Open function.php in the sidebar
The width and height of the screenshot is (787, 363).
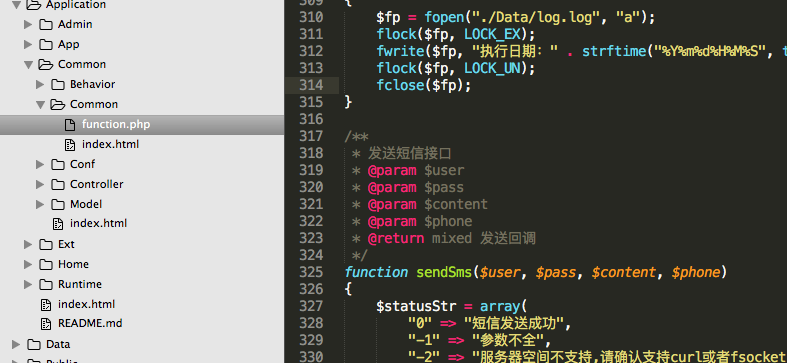(x=142, y=125)
